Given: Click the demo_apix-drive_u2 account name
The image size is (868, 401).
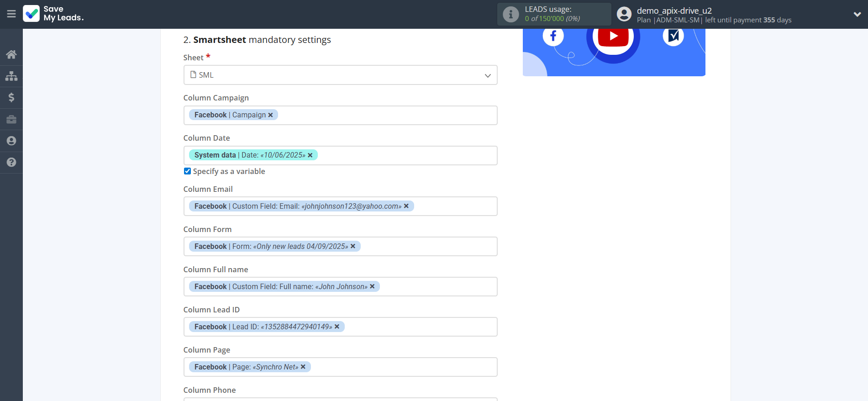Looking at the screenshot, I should click(x=674, y=11).
